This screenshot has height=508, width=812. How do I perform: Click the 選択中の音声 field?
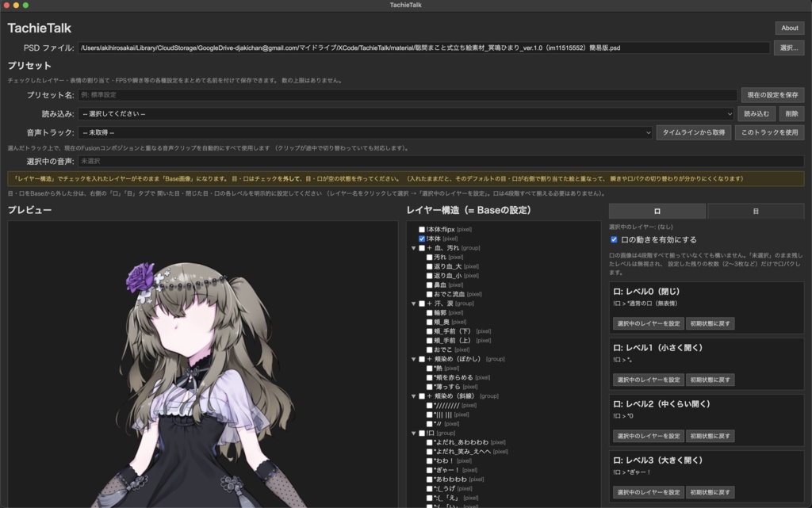click(441, 161)
